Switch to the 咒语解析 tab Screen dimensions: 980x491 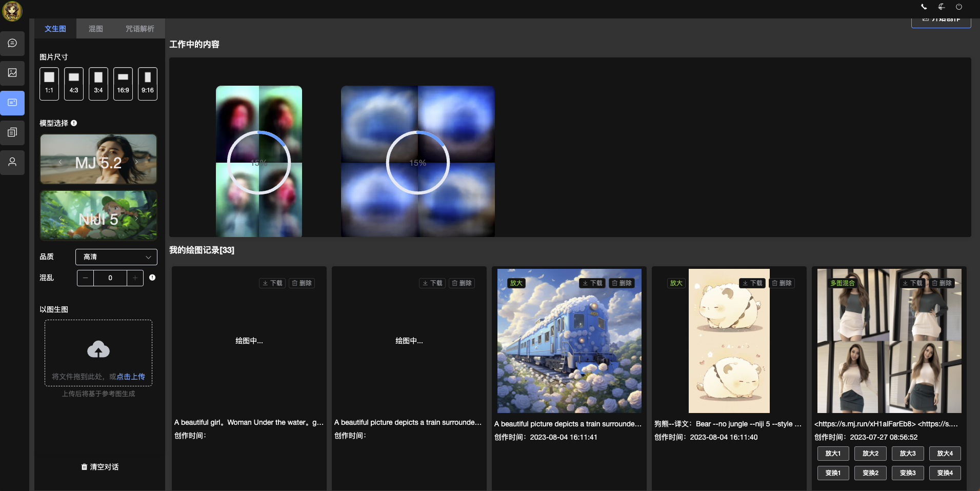pos(138,28)
